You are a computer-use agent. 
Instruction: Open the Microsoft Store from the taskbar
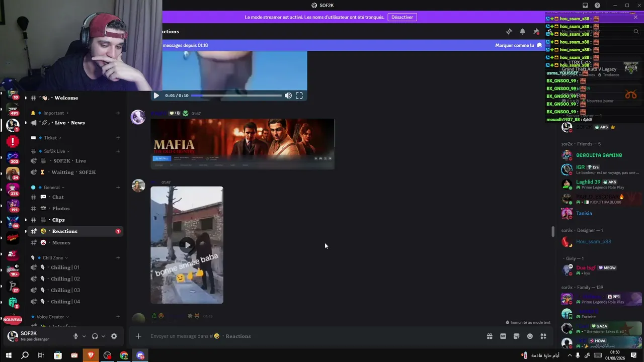pyautogui.click(x=58, y=355)
